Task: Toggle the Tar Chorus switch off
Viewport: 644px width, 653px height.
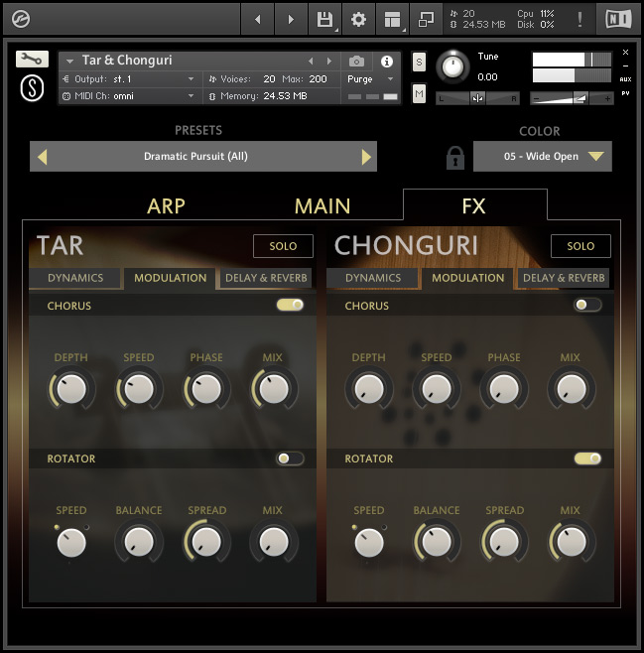Action: [x=290, y=305]
